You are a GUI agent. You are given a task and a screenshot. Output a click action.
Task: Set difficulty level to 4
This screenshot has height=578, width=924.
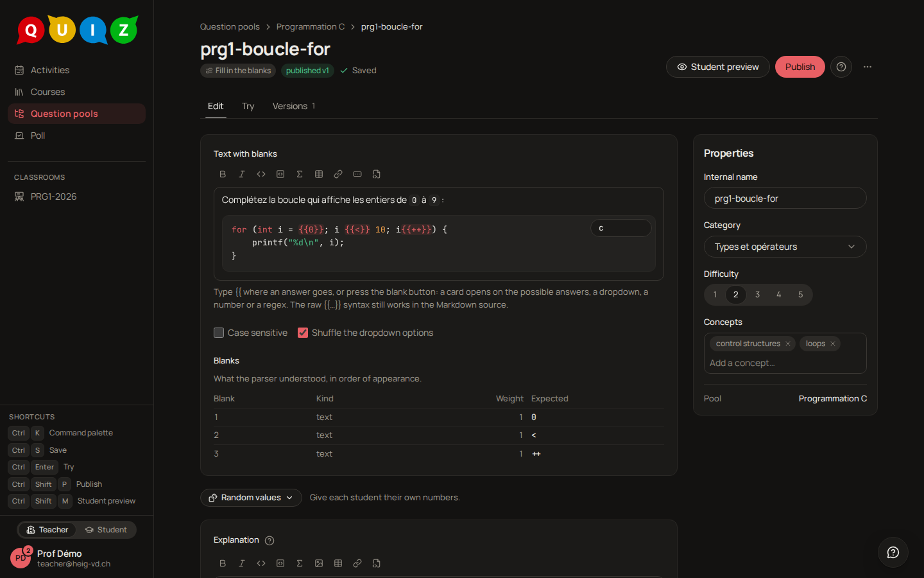tap(779, 295)
